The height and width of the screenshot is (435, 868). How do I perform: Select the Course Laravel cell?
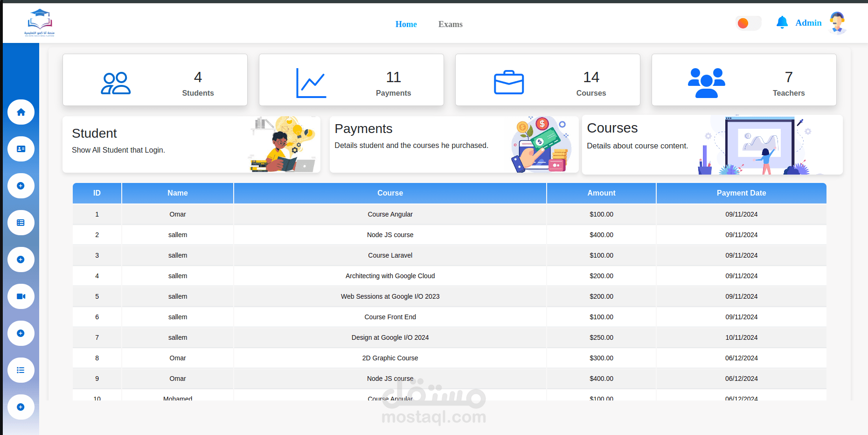click(390, 255)
